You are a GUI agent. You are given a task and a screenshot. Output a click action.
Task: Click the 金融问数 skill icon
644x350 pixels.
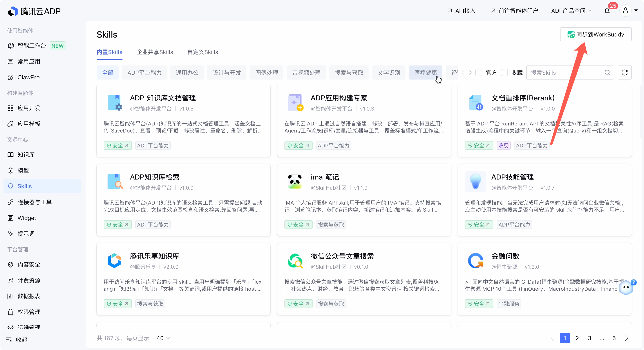tap(476, 261)
